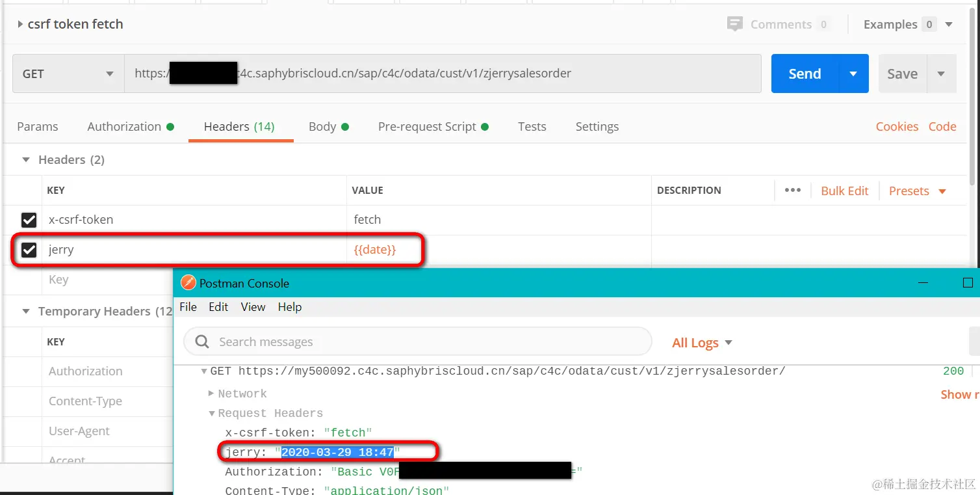
Task: Click the Search messages field in console
Action: 417,341
